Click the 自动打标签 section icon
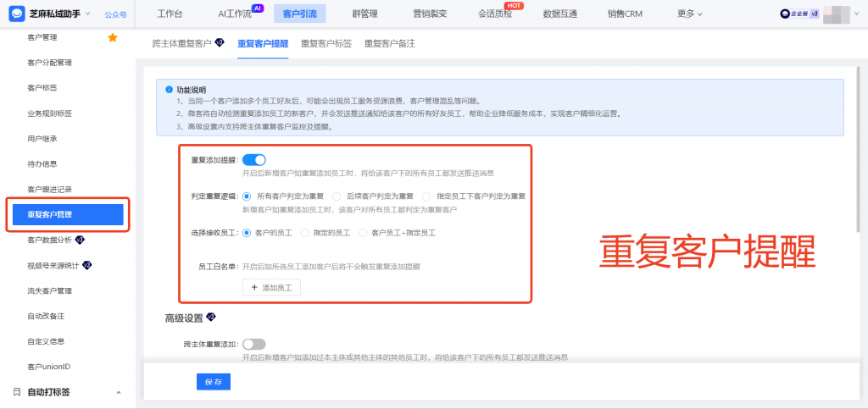Image resolution: width=868 pixels, height=409 pixels. tap(17, 392)
